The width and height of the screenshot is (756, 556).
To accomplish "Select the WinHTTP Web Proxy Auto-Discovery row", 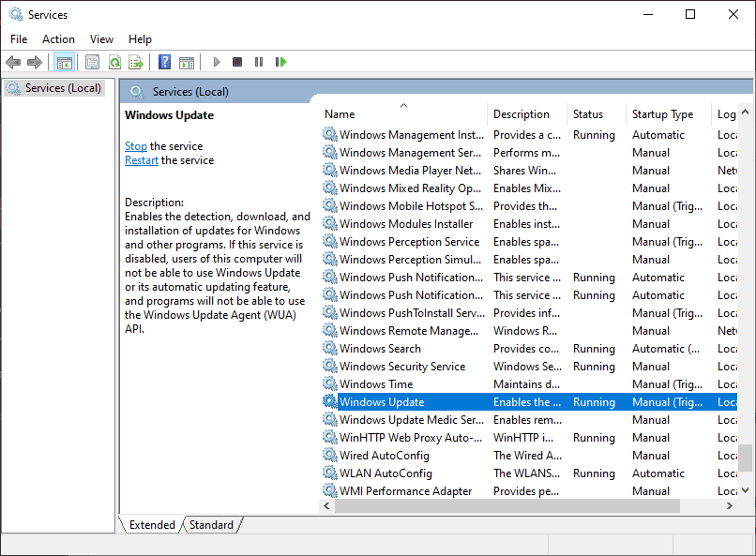I will point(529,438).
